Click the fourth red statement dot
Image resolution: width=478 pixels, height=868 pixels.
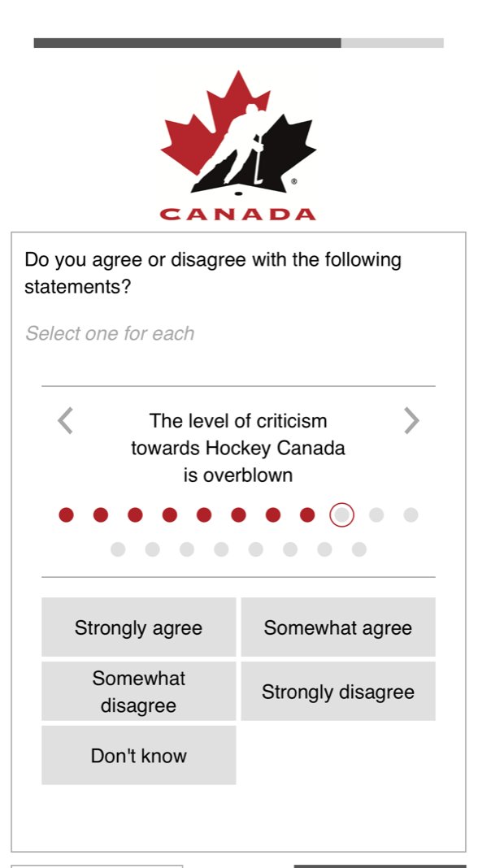point(169,514)
